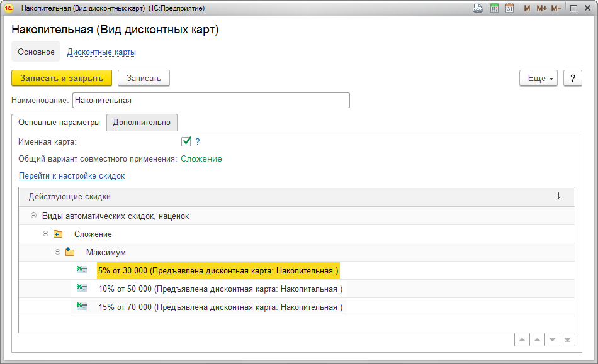
Task: Collapse the Виды автоматических скидок, наценок node
Action: point(33,216)
